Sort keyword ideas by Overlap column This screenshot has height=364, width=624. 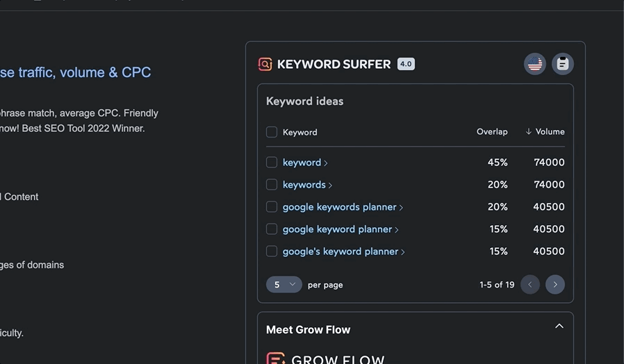pyautogui.click(x=491, y=132)
